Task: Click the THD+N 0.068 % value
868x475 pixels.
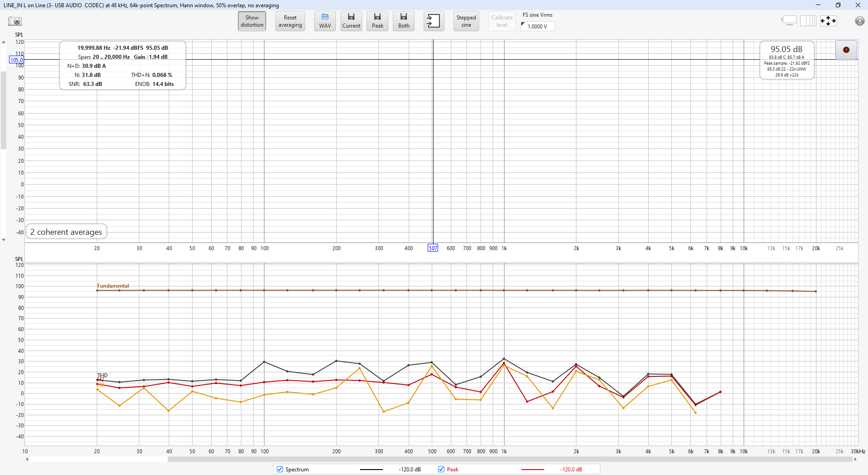Action: point(162,75)
